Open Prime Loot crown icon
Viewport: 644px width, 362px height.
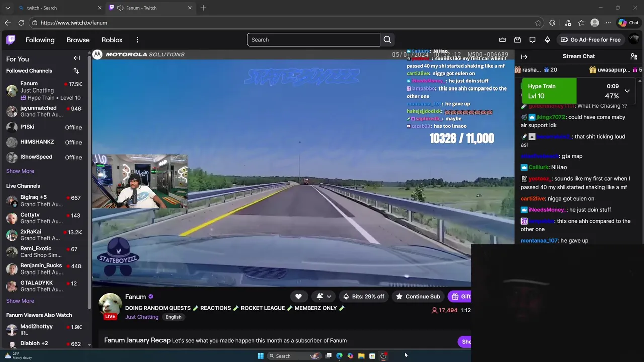pos(502,40)
